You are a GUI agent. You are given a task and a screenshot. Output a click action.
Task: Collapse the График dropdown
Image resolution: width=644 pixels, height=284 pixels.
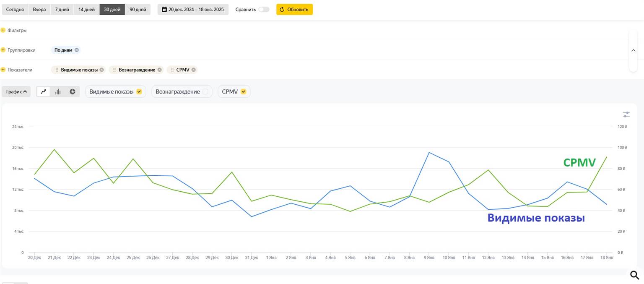(16, 91)
